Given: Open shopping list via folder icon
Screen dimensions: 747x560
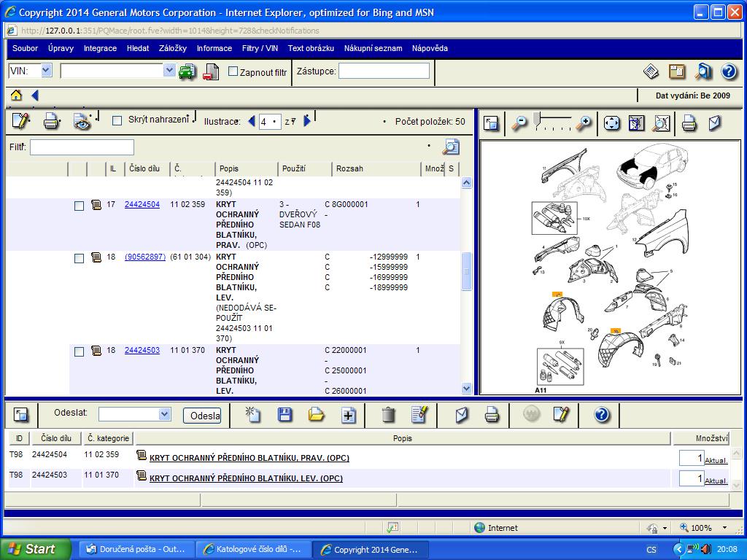Looking at the screenshot, I should point(316,415).
